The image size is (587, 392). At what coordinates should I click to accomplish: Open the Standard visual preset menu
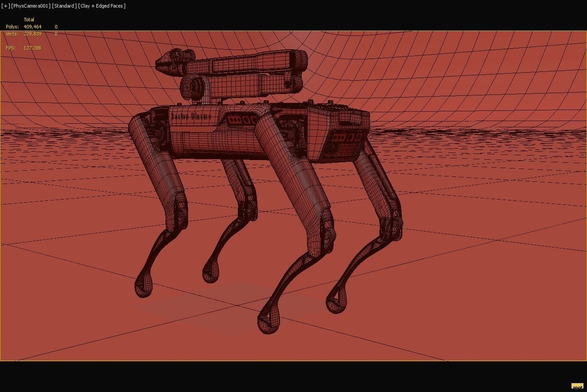coord(64,6)
